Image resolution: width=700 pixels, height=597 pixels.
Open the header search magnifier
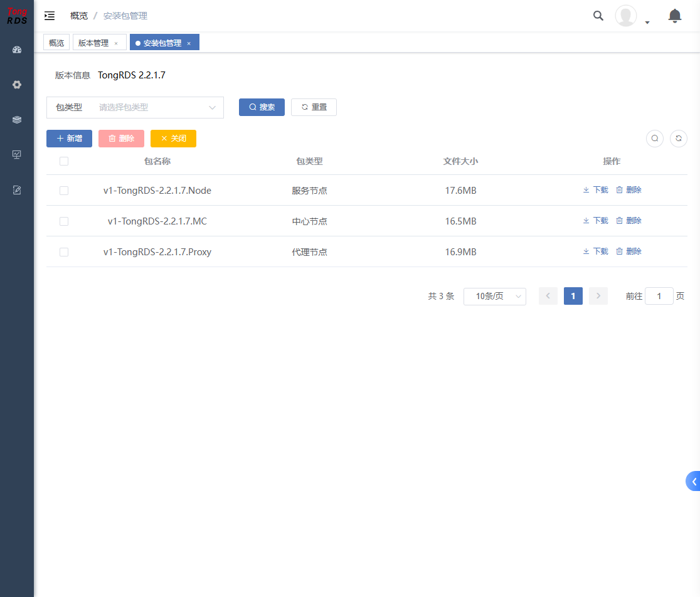pos(598,16)
